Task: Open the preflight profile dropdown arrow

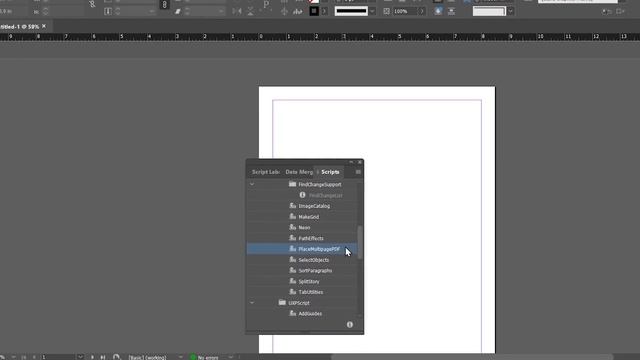Action: pos(180,357)
